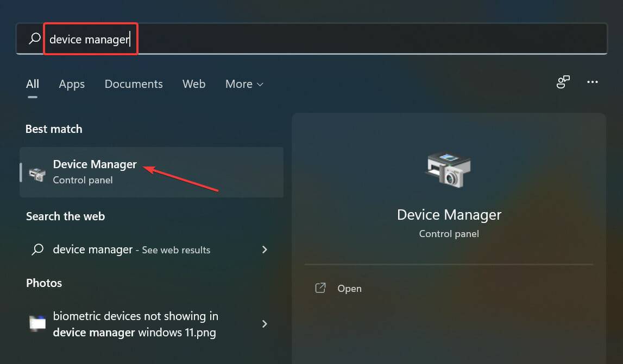
Task: Select the Device Manager icon under Best match
Action: click(36, 171)
